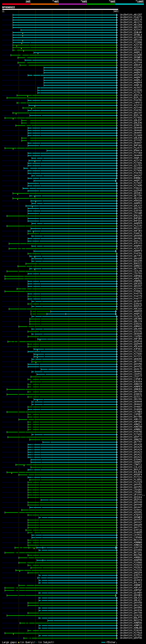Select the UniRef100_P27520 label
The height and width of the screenshot is (644, 146).
pos(131,636)
